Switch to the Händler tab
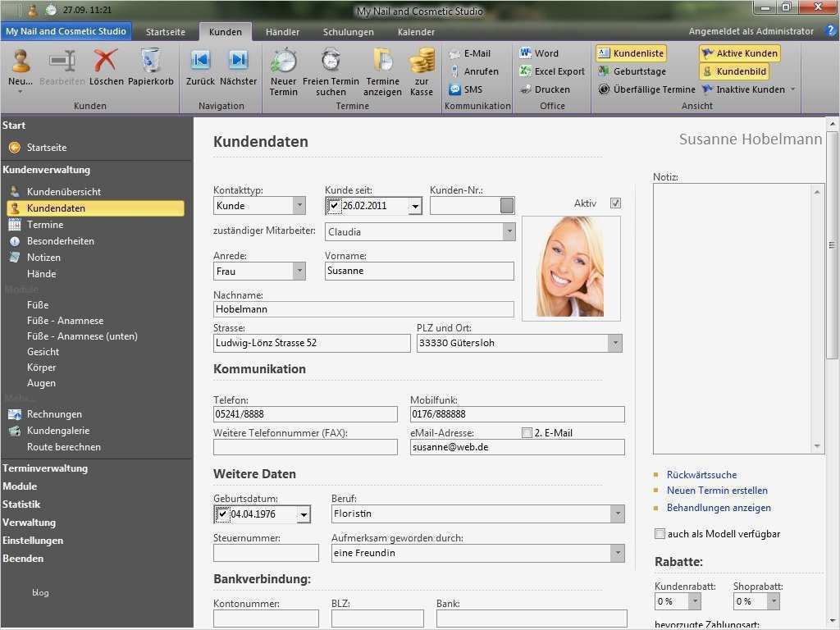This screenshot has width=840, height=630. click(282, 32)
